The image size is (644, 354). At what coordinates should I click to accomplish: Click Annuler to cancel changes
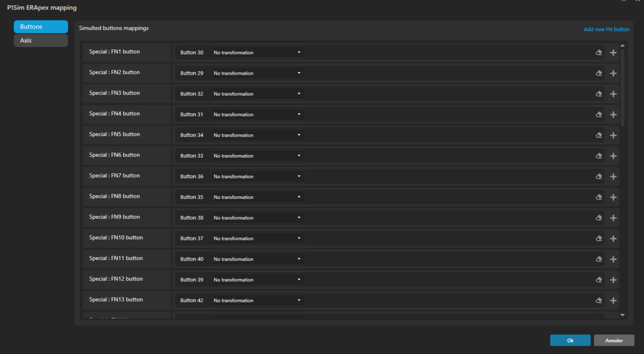(614, 341)
